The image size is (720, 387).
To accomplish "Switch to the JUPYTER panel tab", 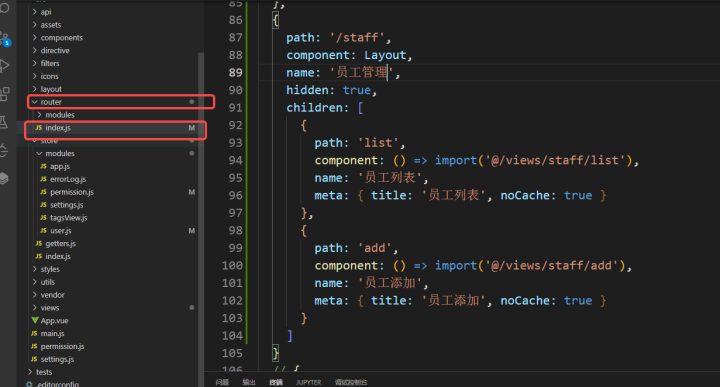I will [309, 382].
